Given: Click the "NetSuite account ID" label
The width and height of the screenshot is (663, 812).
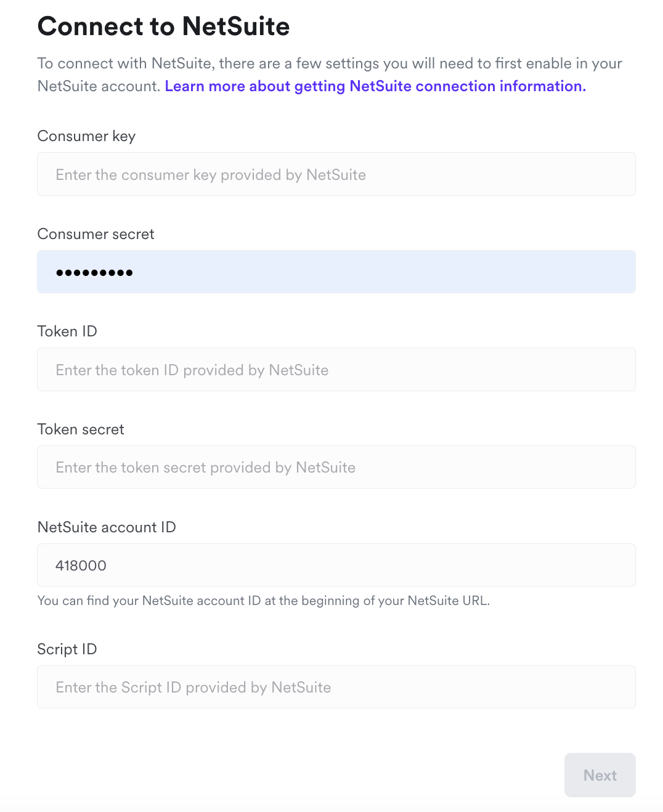Looking at the screenshot, I should (107, 527).
